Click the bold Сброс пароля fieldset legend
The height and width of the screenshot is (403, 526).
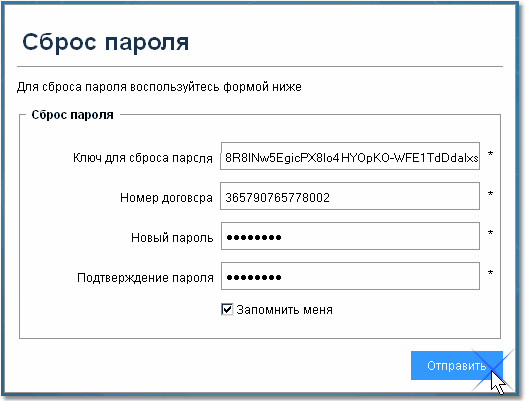tap(72, 115)
